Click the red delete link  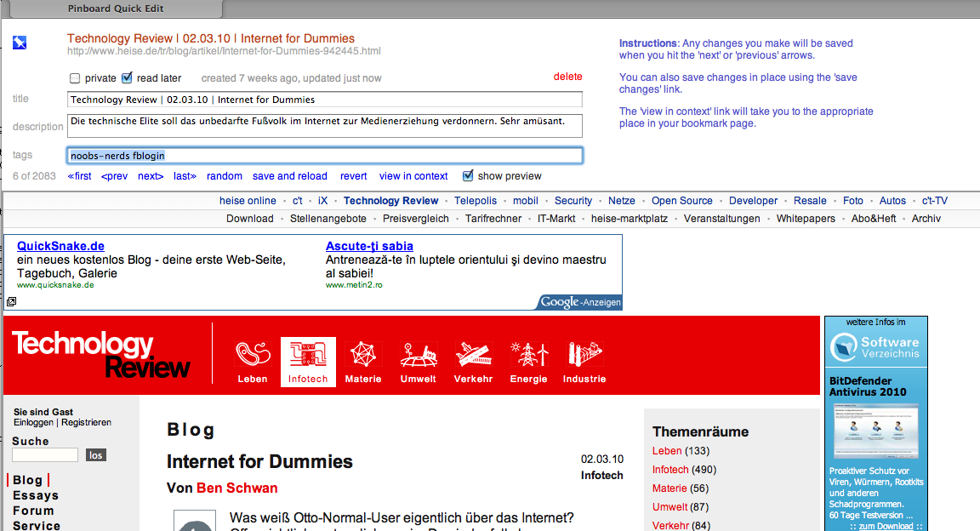click(567, 77)
